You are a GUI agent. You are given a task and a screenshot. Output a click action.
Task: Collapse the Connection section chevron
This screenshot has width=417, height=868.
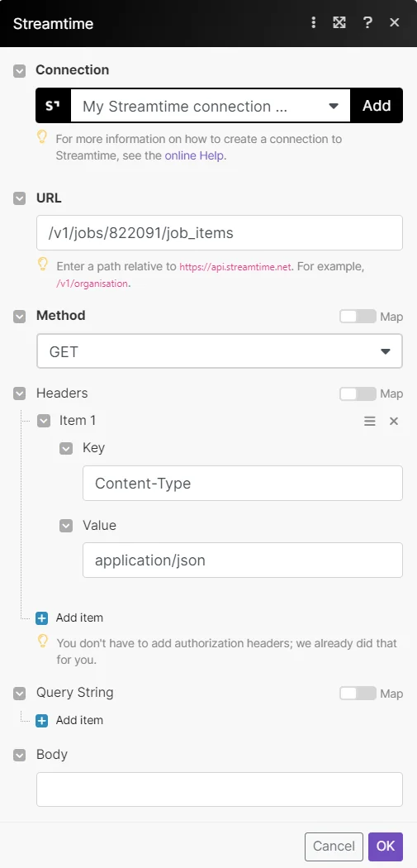tap(19, 71)
